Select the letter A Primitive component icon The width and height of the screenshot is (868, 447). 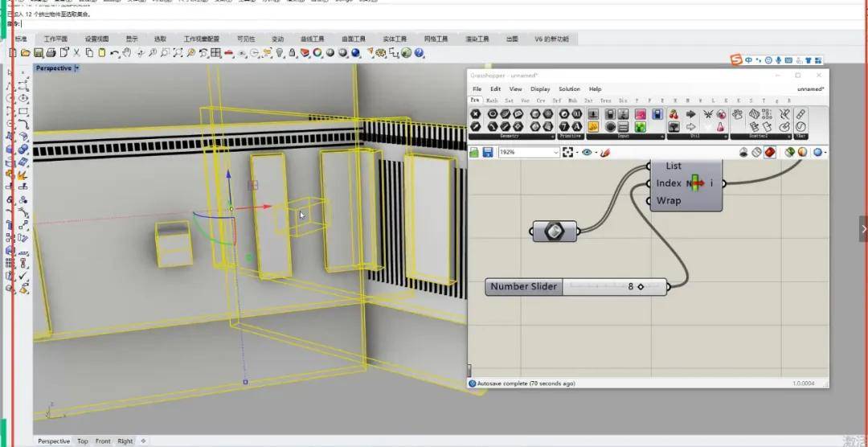coord(576,127)
